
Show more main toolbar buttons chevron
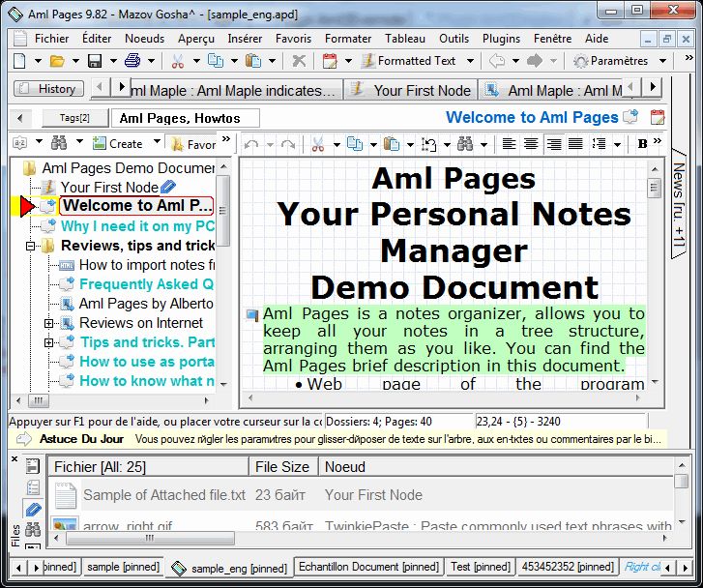pyautogui.click(x=689, y=57)
